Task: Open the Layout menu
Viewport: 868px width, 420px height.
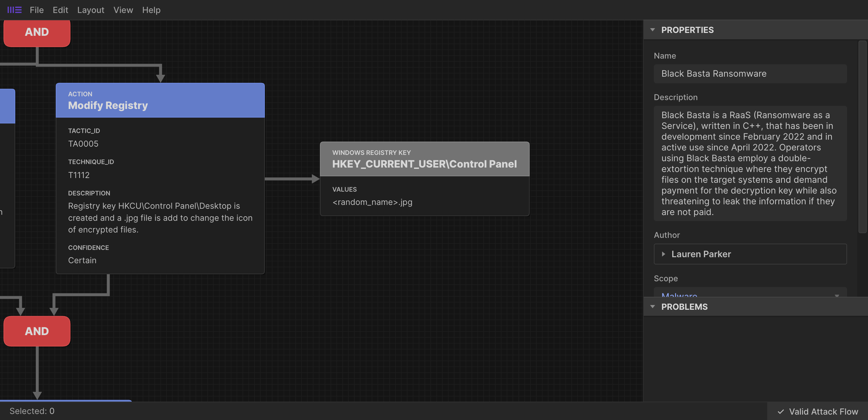Action: (91, 10)
